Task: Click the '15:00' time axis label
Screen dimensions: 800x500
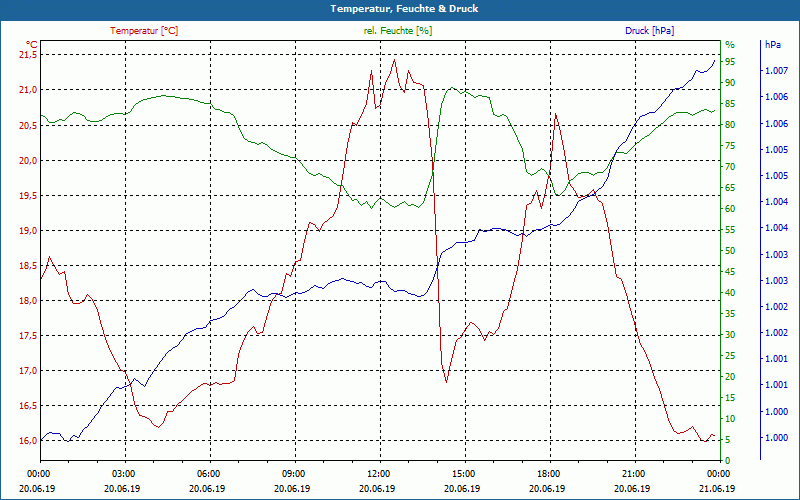Action: point(463,473)
